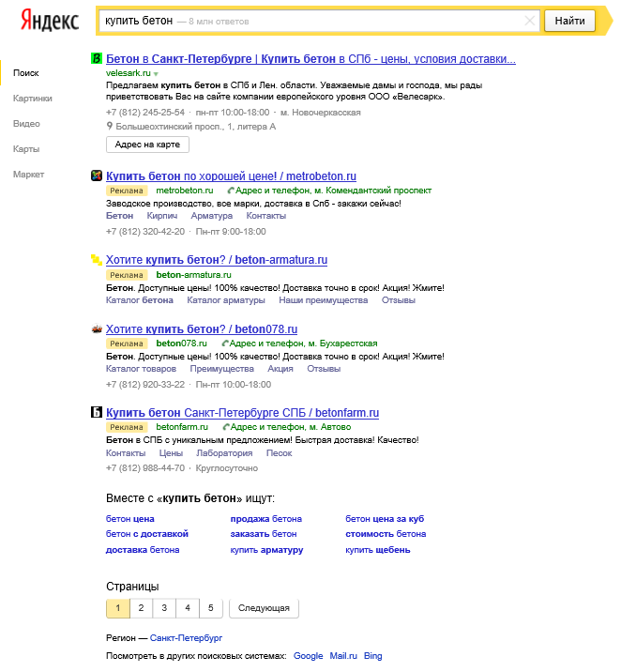Open the Картинки search section

[x=33, y=98]
